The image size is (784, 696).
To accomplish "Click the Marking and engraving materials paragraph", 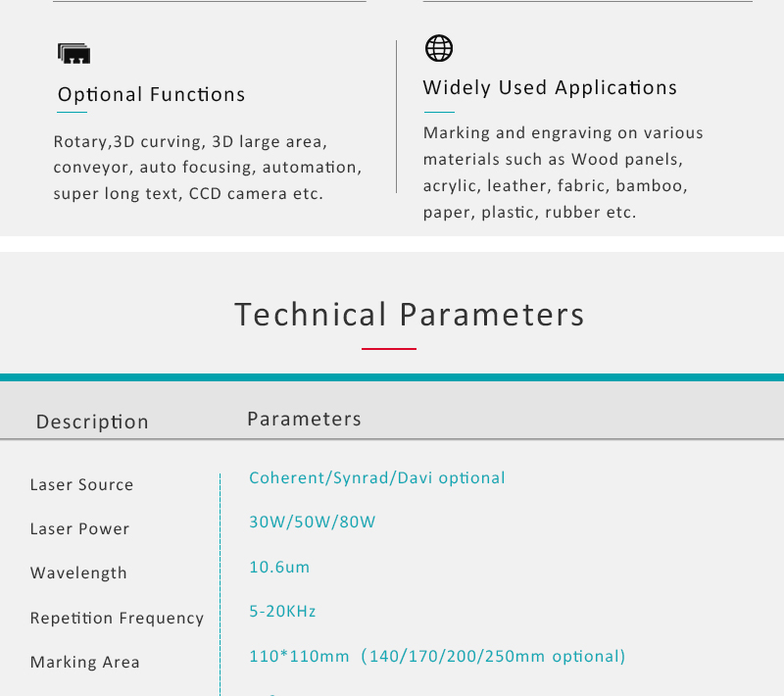I will (563, 173).
